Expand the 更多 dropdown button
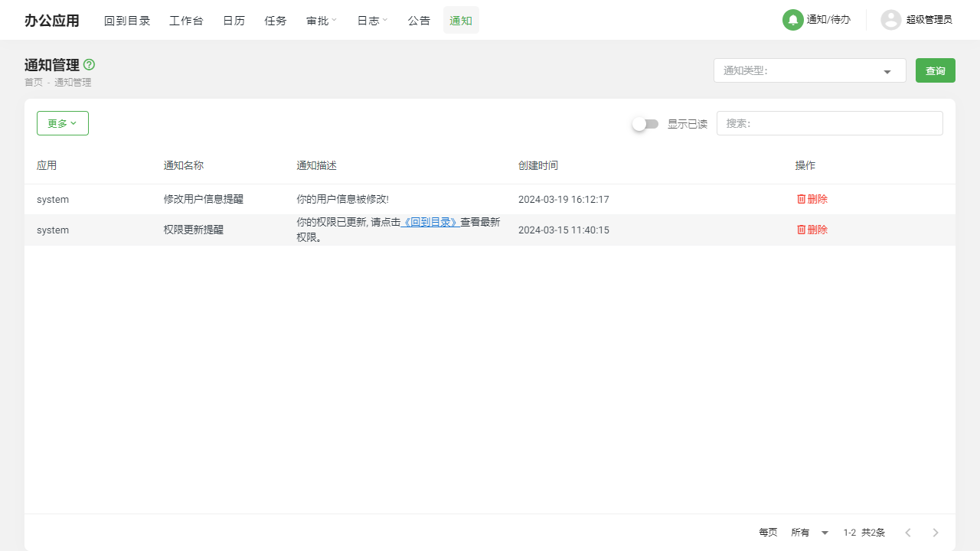The width and height of the screenshot is (980, 551). click(x=63, y=123)
